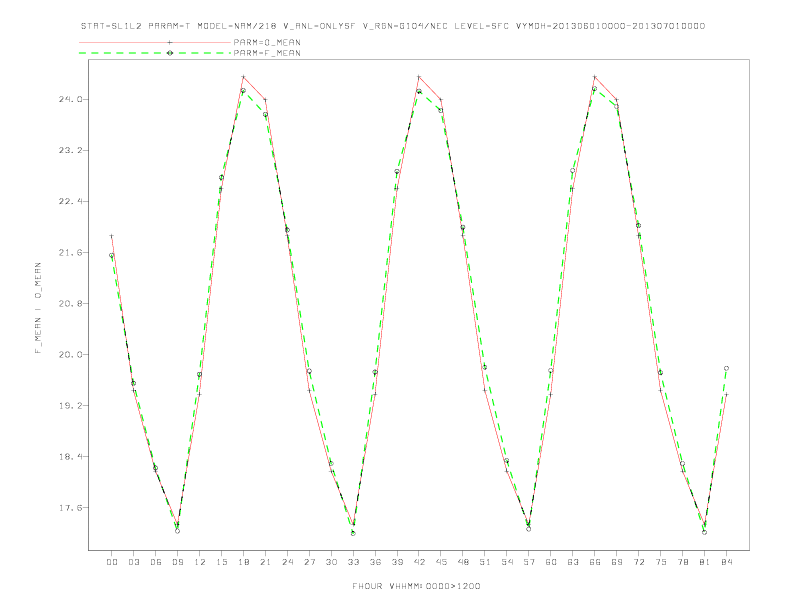Click y-axis tick value 21.6
Screen dimensions: 792x612
[70, 252]
